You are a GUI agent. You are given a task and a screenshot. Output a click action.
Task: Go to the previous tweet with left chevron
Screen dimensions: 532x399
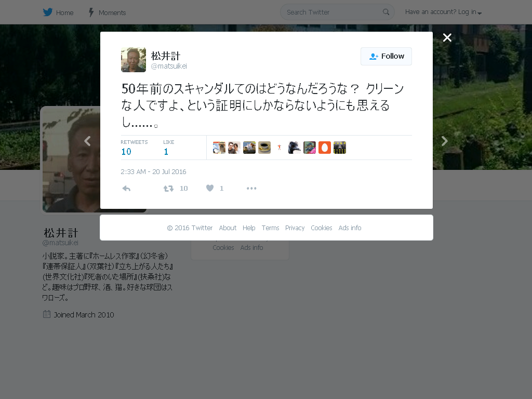pyautogui.click(x=87, y=141)
